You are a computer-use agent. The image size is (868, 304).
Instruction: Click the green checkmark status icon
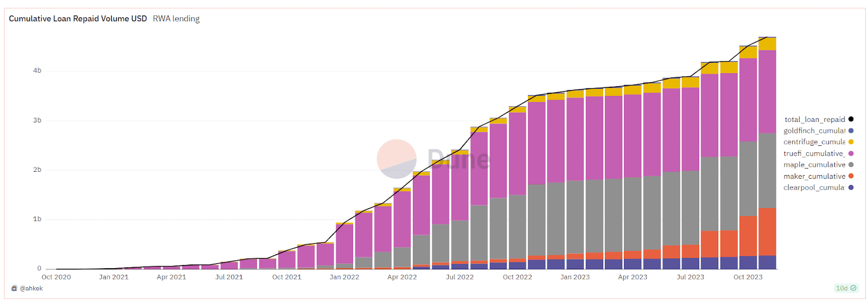(853, 288)
